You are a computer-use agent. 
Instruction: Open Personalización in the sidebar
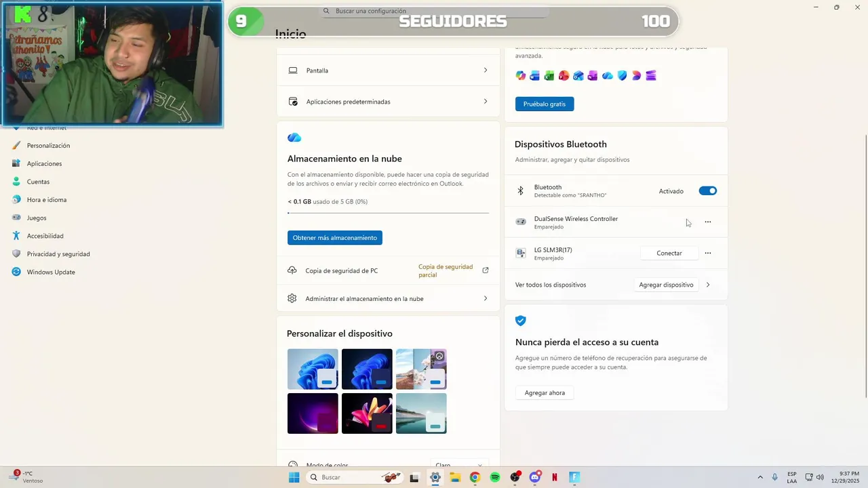(x=48, y=146)
